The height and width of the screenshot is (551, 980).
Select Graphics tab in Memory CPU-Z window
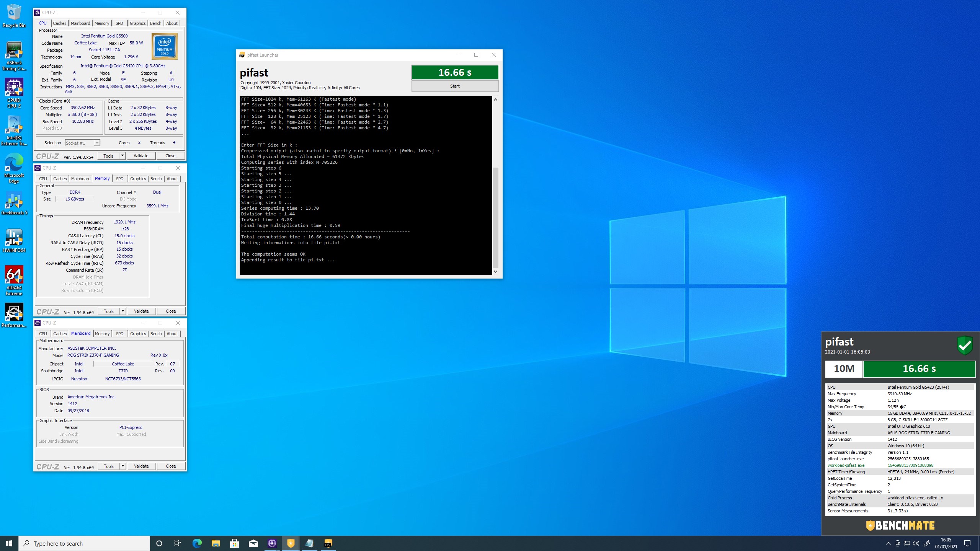(138, 179)
